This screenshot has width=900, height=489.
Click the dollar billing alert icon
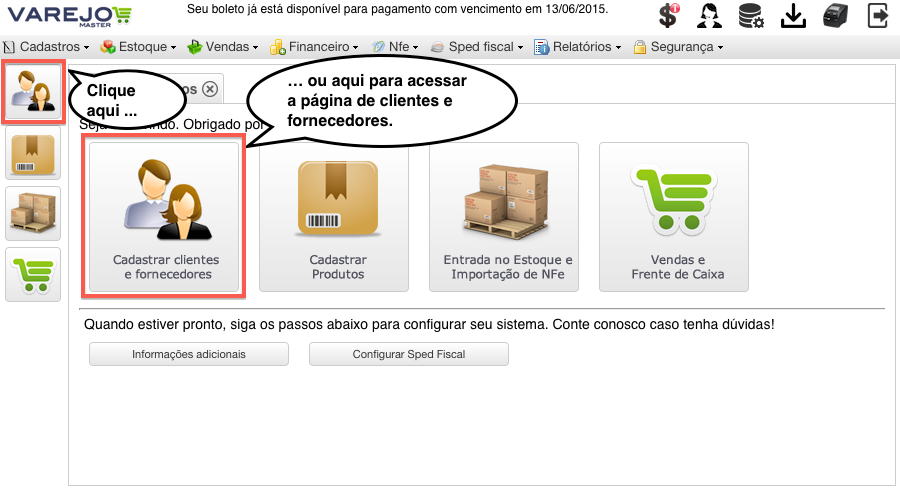click(x=669, y=15)
